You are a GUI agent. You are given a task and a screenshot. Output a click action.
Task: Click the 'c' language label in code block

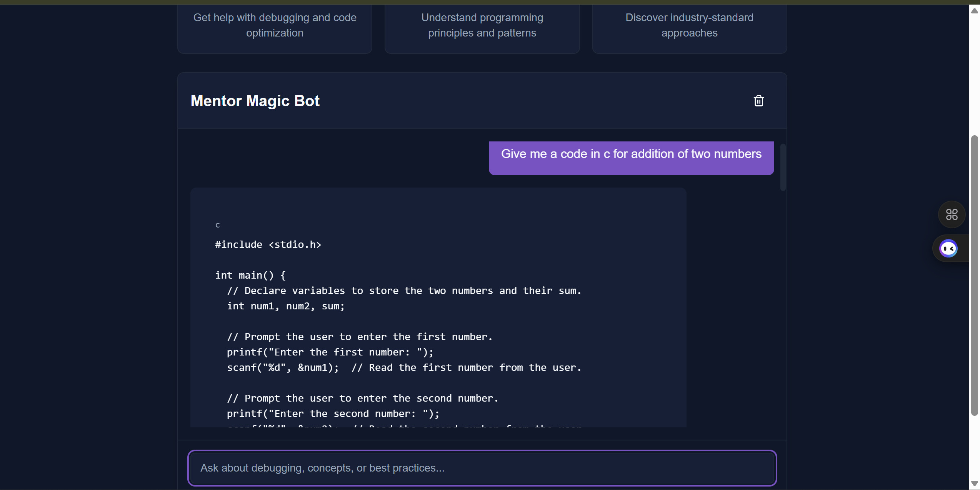[x=218, y=225]
